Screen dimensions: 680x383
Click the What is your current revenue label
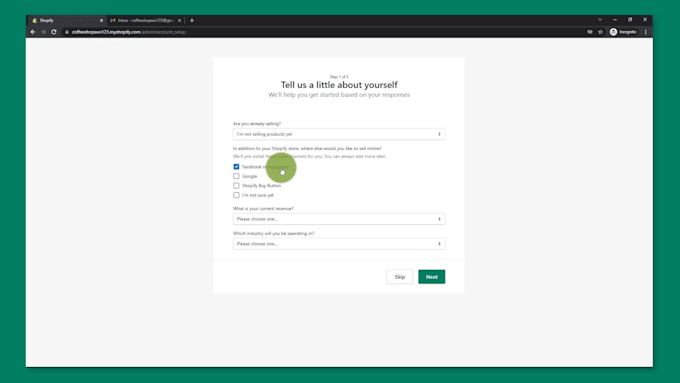[263, 209]
